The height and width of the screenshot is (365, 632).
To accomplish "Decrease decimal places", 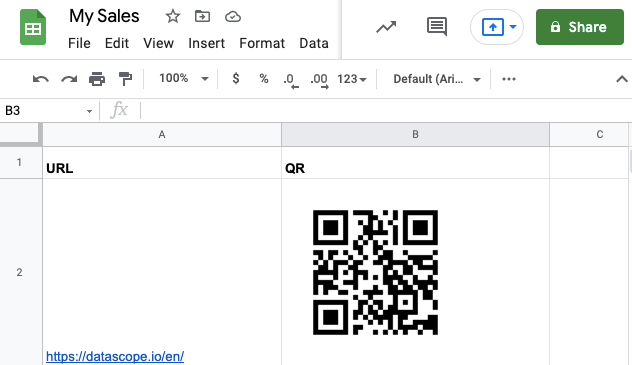I will [291, 80].
